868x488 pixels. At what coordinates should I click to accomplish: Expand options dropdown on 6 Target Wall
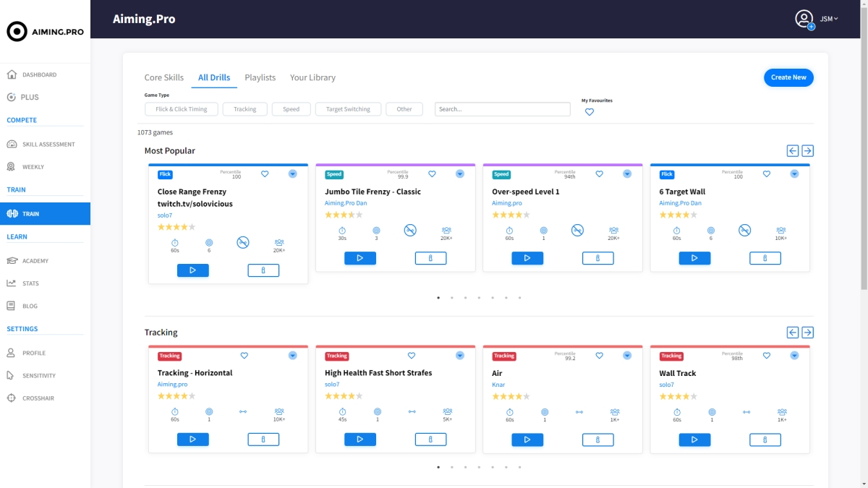tap(794, 174)
